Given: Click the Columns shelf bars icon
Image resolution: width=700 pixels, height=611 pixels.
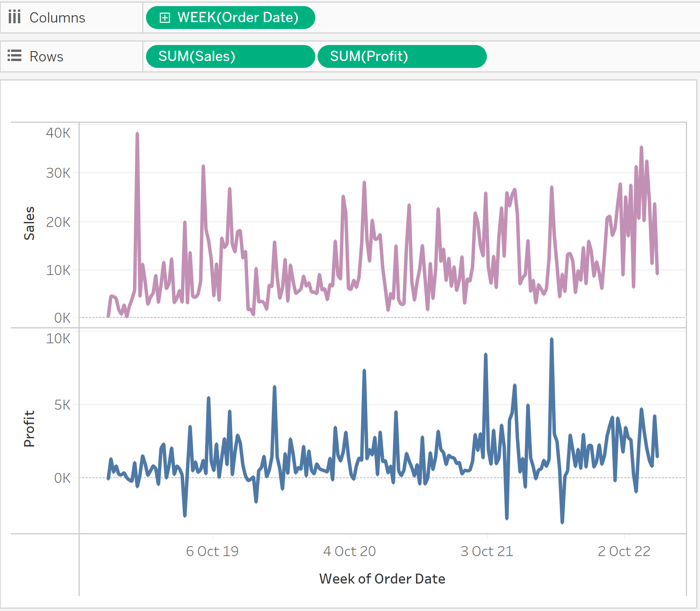Looking at the screenshot, I should pos(14,17).
